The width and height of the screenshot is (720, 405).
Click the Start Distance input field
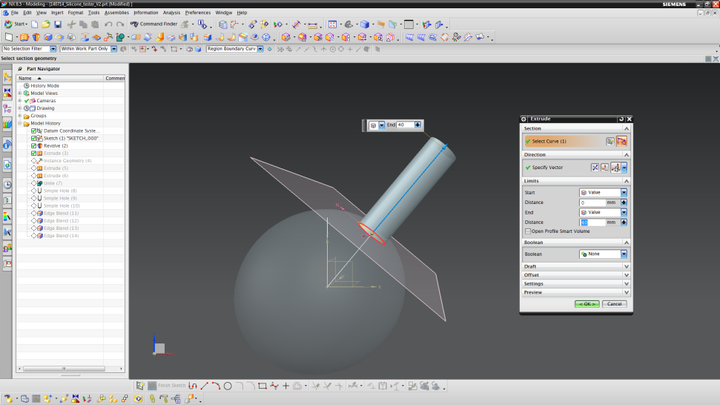point(592,202)
